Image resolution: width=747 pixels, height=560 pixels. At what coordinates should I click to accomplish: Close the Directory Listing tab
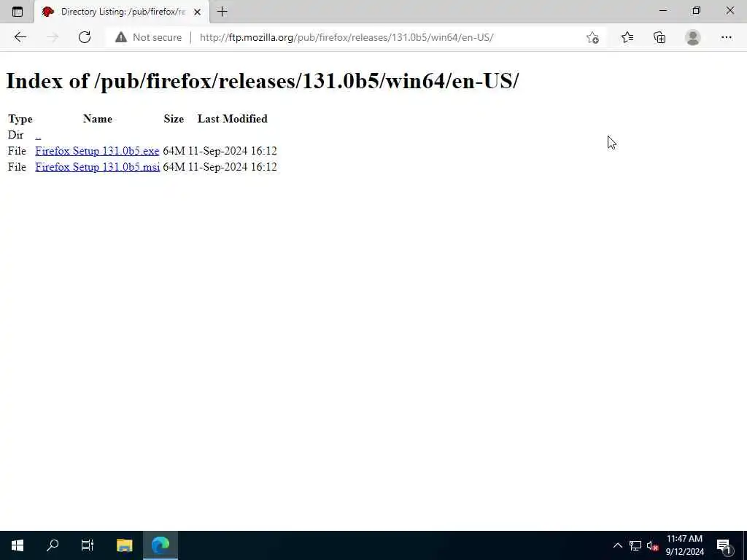[x=197, y=12]
